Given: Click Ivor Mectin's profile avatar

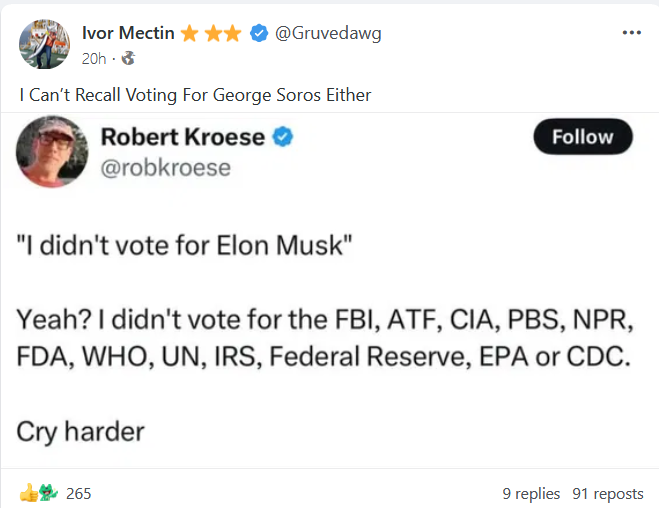Looking at the screenshot, I should [44, 45].
